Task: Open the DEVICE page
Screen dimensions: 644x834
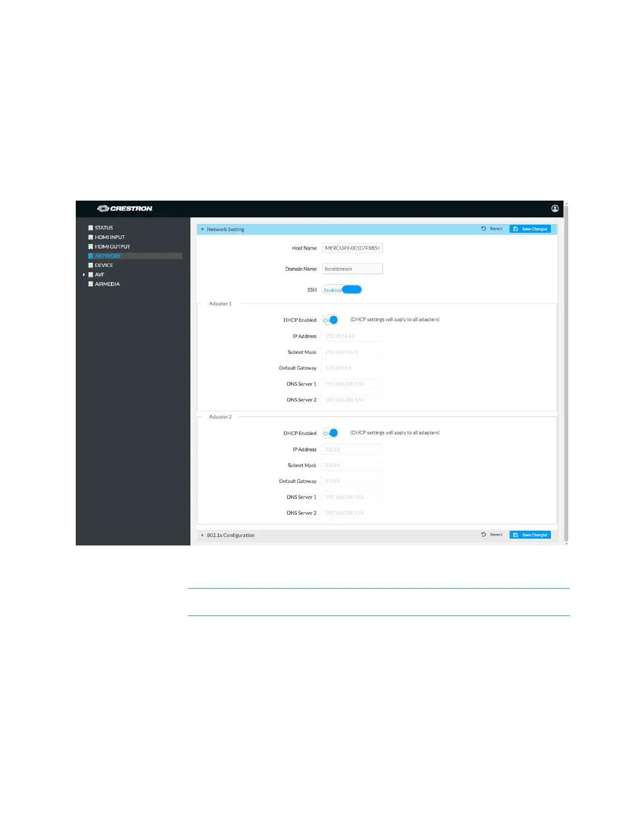Action: coord(104,265)
